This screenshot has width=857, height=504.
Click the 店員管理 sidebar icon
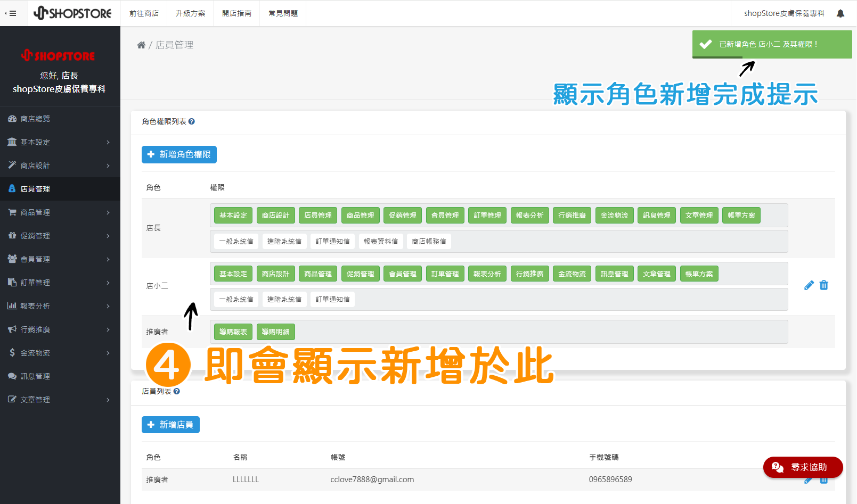(12, 189)
